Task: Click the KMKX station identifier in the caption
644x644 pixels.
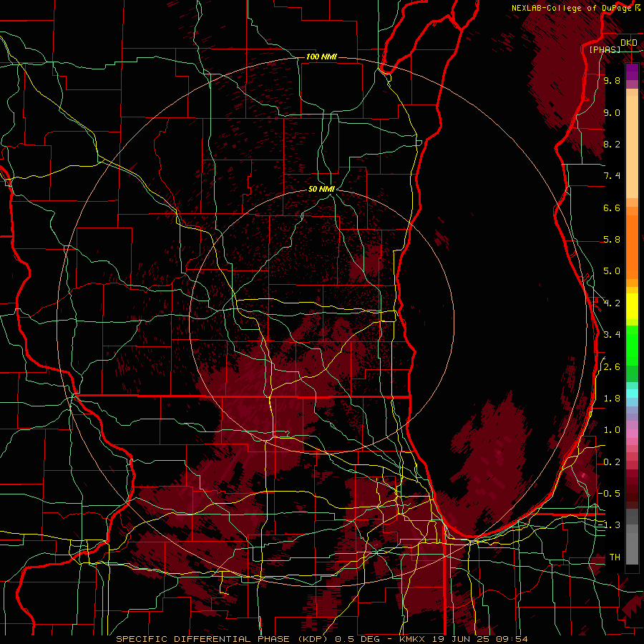Action: click(413, 639)
